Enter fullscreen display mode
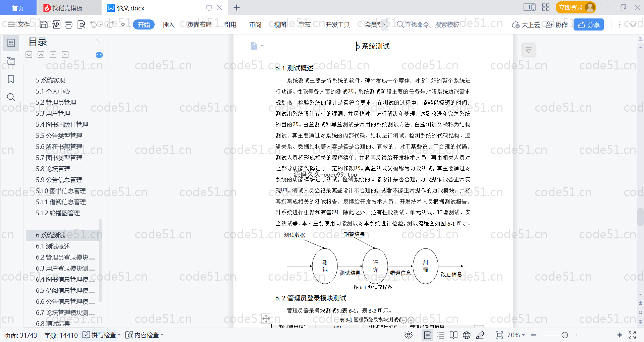644x342 pixels. coord(632,335)
